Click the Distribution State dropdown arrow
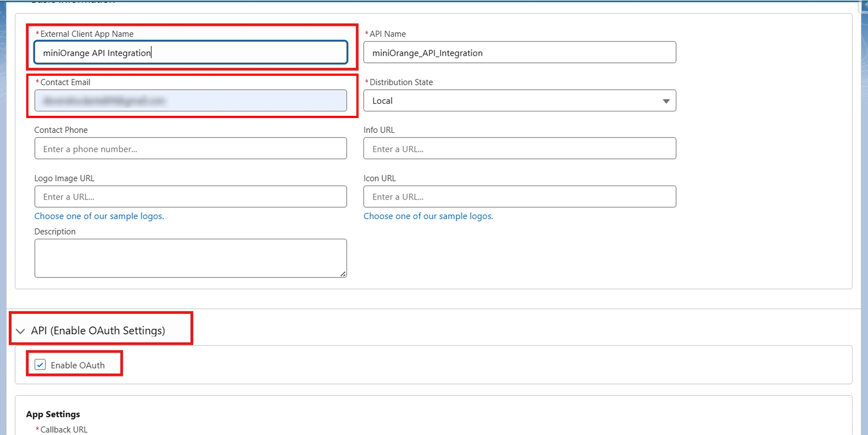This screenshot has width=868, height=435. pyautogui.click(x=666, y=101)
